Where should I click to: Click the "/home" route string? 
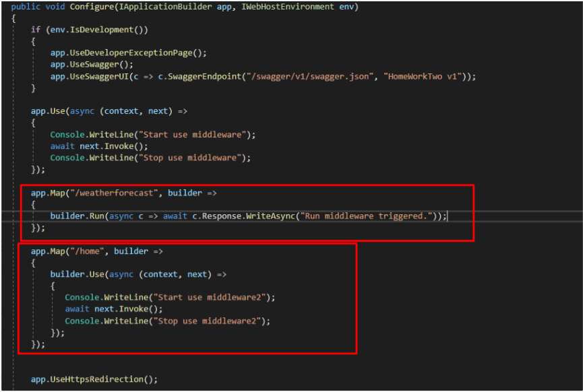pos(87,251)
